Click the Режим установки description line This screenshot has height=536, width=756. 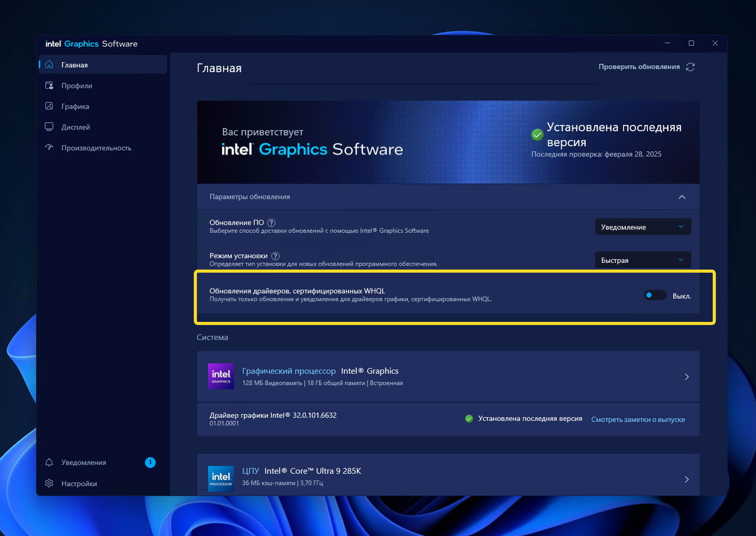click(324, 264)
